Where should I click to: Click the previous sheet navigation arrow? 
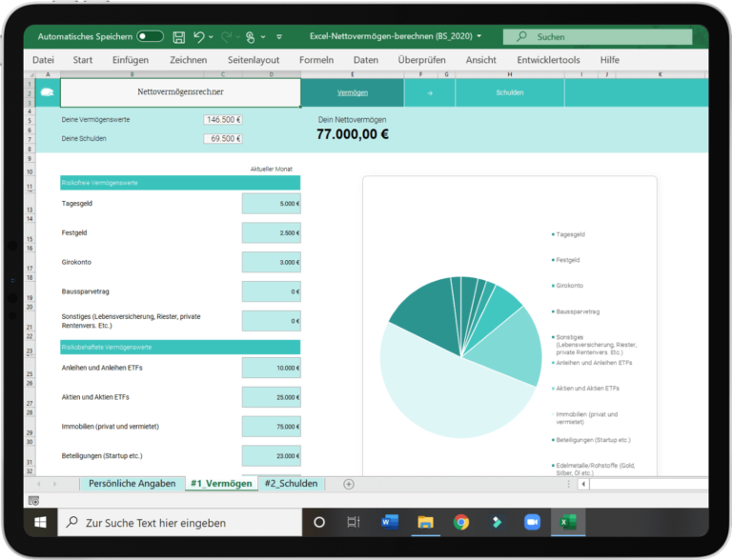39,484
